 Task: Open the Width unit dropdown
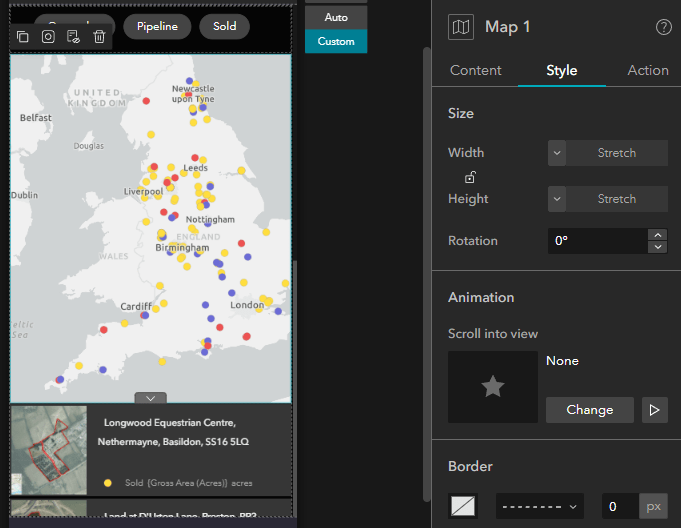[x=557, y=153]
